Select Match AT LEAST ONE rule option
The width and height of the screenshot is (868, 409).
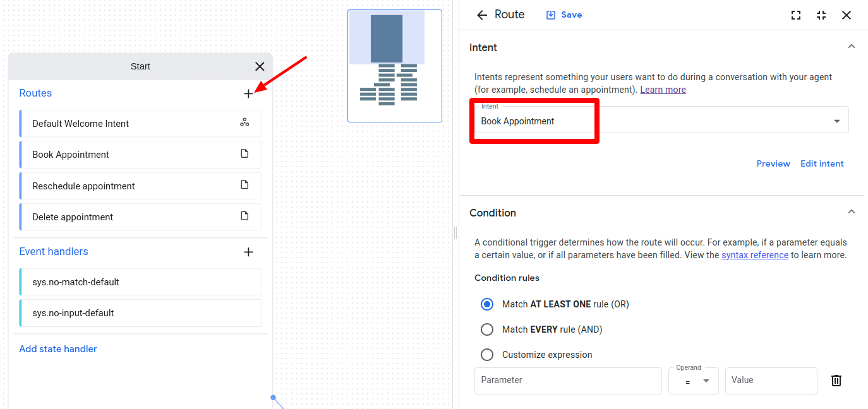pyautogui.click(x=487, y=304)
